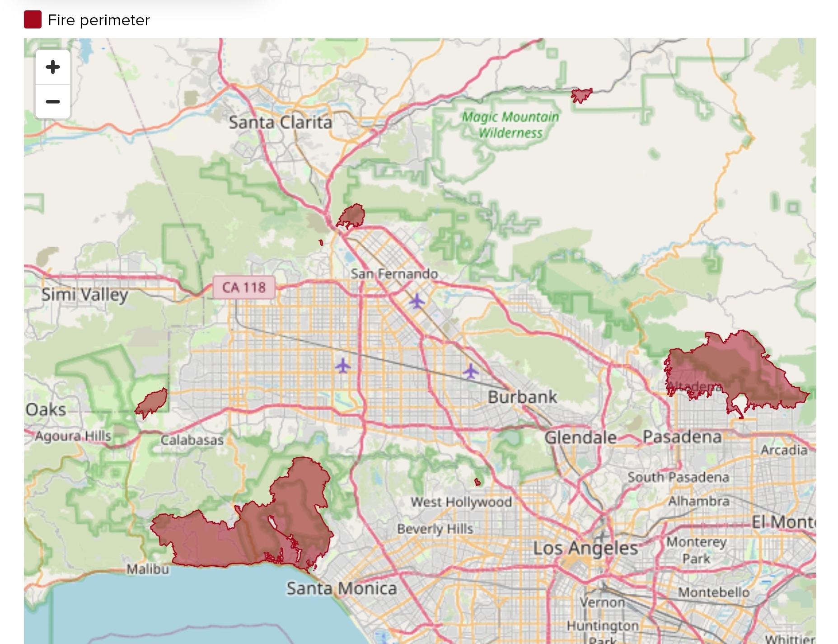Select the fire perimeter east of Magic Mountain Wilderness
Screen dimensions: 838x644
click(581, 95)
